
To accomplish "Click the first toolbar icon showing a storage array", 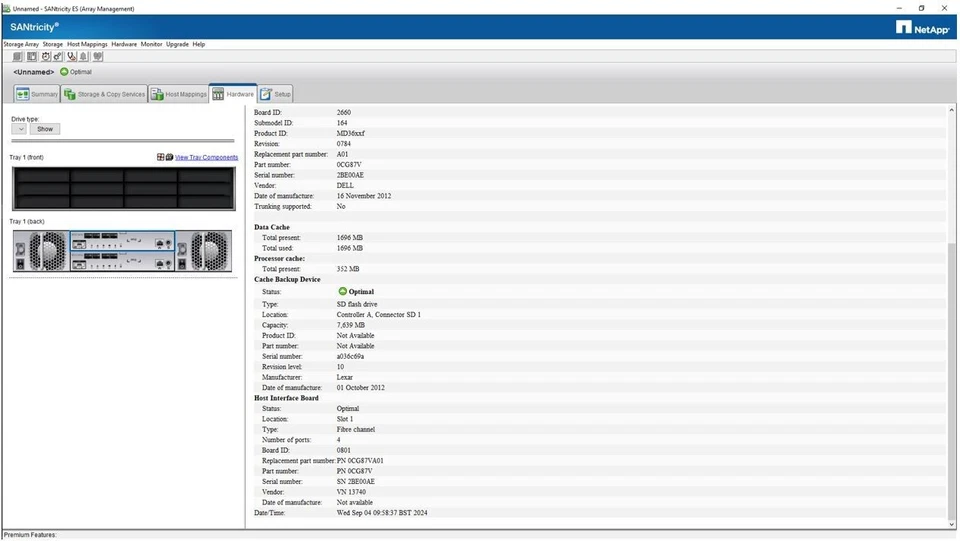I will 17,56.
